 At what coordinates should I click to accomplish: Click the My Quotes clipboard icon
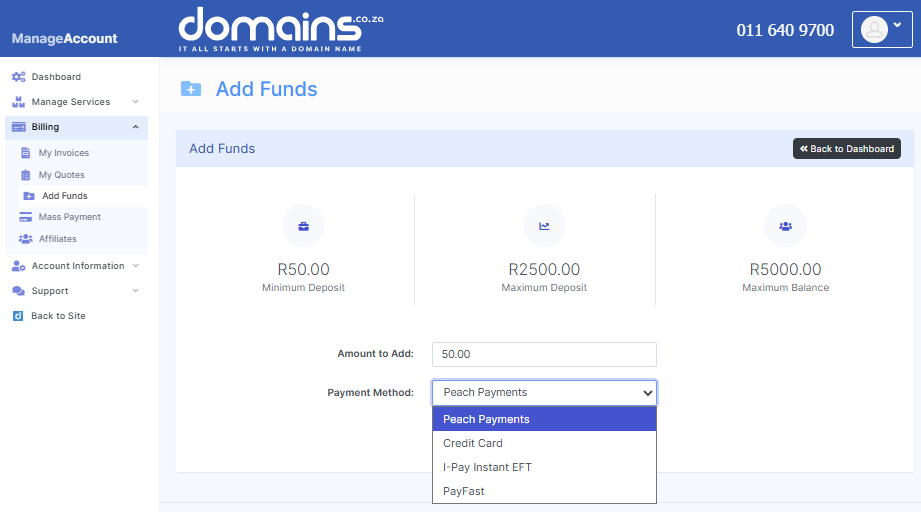pos(26,175)
